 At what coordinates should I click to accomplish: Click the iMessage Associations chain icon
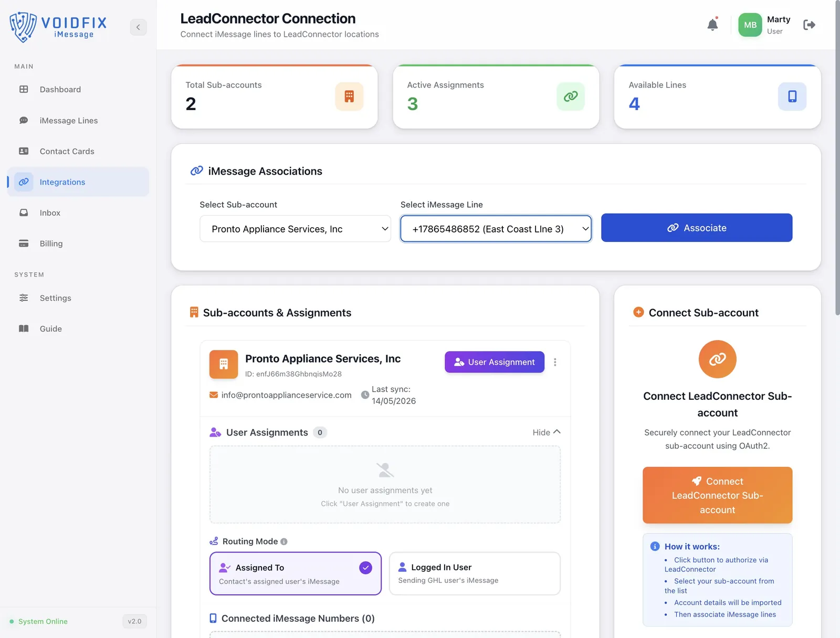click(197, 171)
